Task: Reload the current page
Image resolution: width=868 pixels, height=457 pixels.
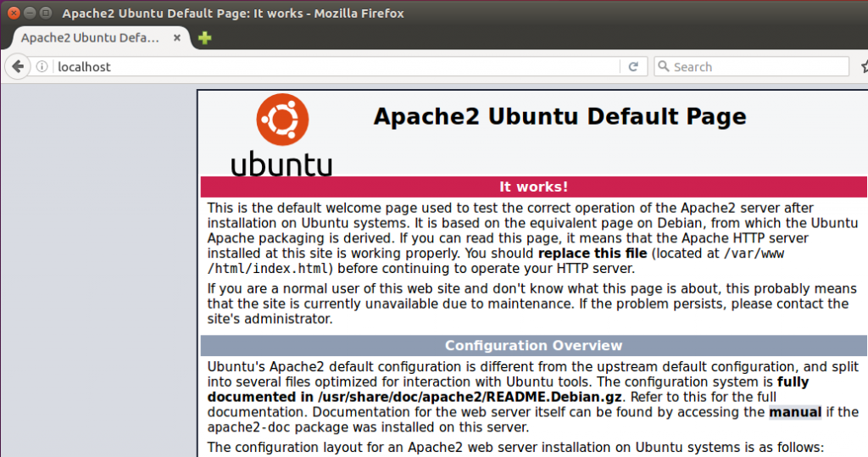Action: click(632, 67)
